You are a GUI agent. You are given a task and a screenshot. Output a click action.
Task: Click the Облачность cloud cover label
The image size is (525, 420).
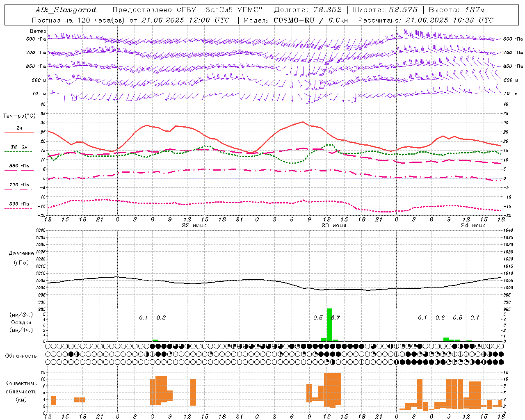pos(21,356)
